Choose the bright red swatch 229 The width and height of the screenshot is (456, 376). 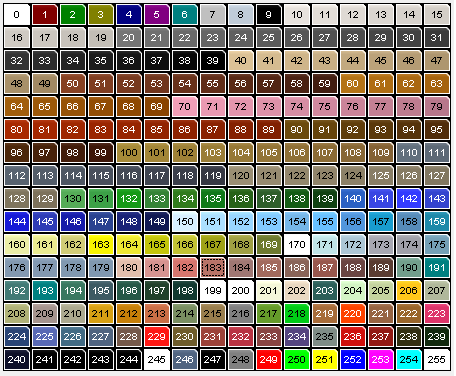point(157,337)
